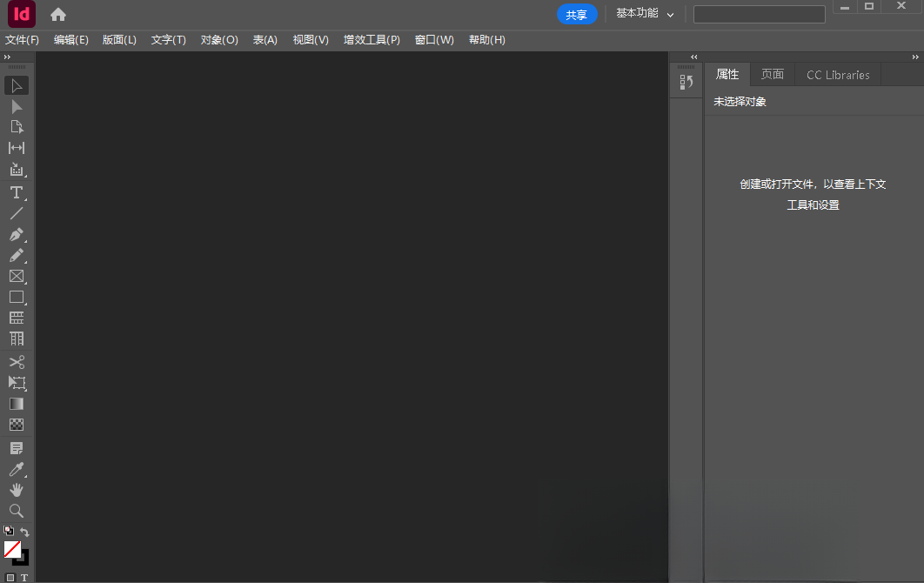This screenshot has height=583, width=924.
Task: Select the Direct Selection tool
Action: (x=17, y=107)
